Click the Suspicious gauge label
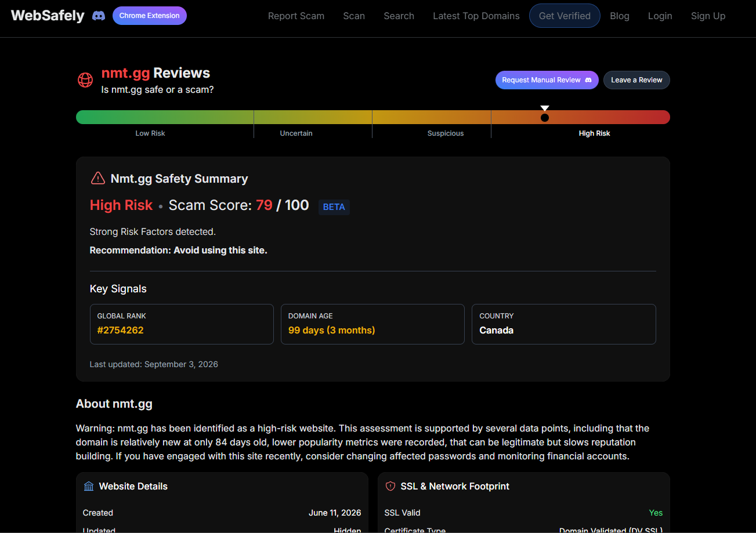756x533 pixels. (x=446, y=133)
